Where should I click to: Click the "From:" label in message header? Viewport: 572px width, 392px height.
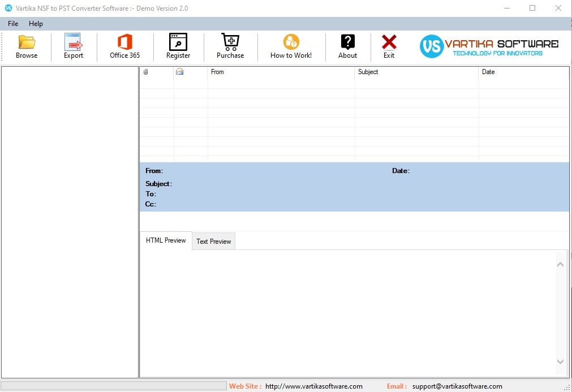click(154, 171)
